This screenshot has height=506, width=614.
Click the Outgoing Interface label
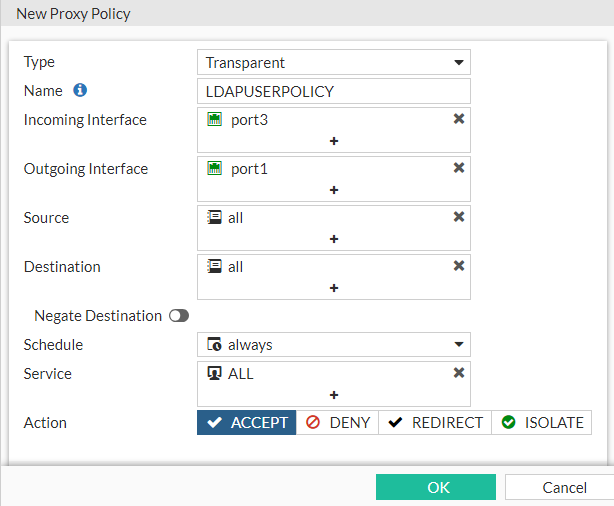click(86, 169)
